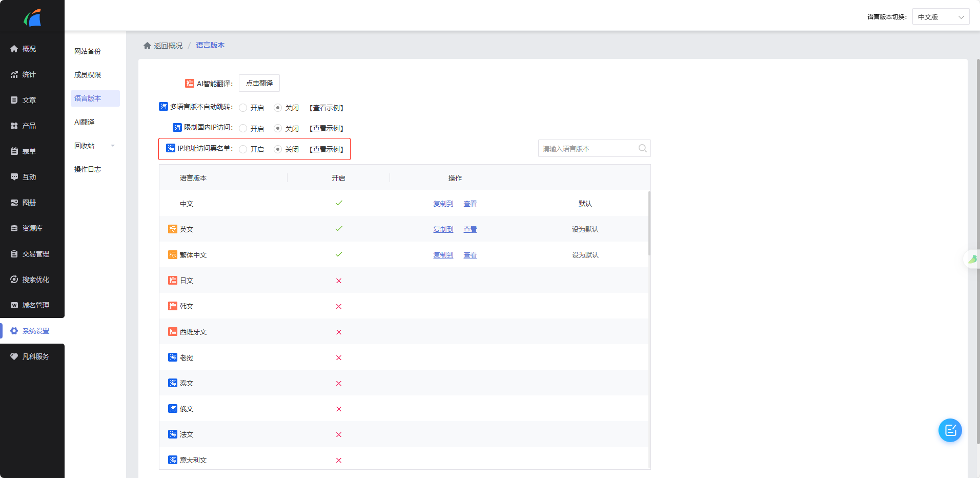
Task: Click the 标 badge beside 英文
Action: [x=173, y=229]
